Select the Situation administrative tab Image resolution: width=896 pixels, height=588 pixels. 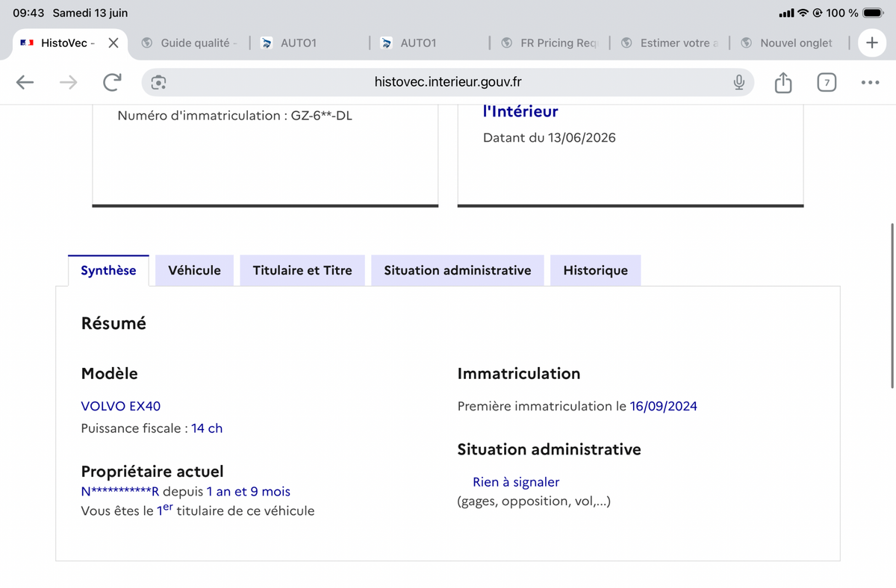point(458,270)
